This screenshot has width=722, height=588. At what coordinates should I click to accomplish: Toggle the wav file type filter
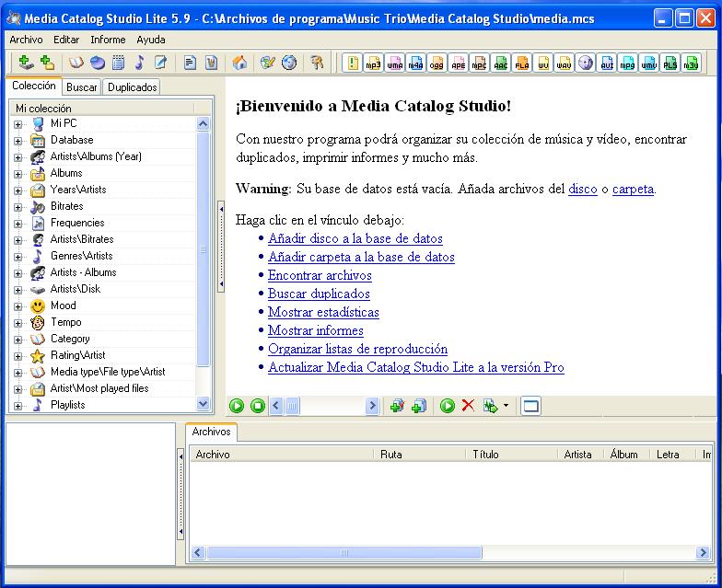(564, 63)
